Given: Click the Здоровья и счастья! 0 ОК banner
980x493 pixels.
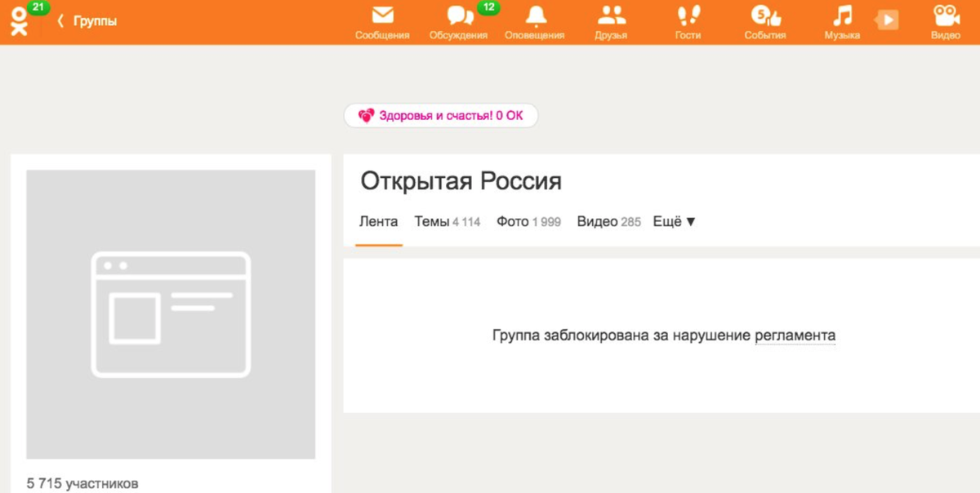Looking at the screenshot, I should 441,116.
